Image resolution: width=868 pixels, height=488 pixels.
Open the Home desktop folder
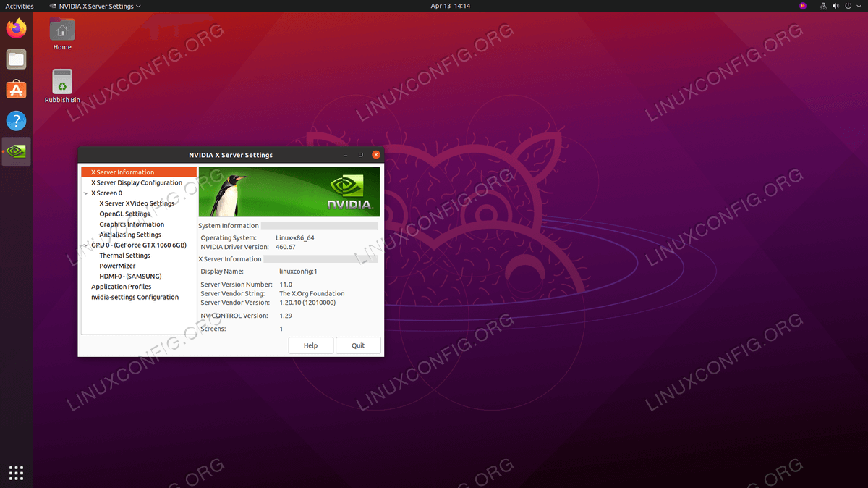click(x=62, y=35)
